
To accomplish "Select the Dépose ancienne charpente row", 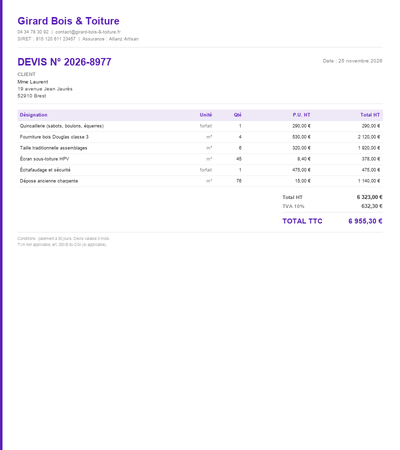I will pyautogui.click(x=200, y=181).
